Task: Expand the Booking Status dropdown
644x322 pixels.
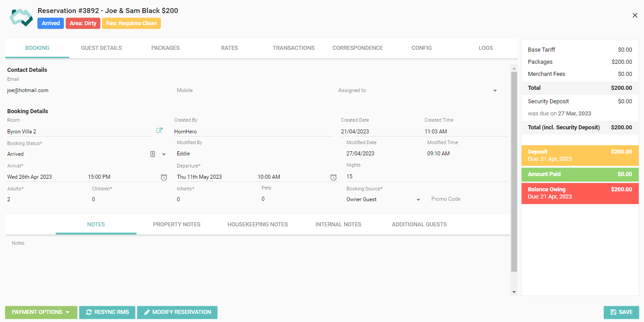Action: 164,154
